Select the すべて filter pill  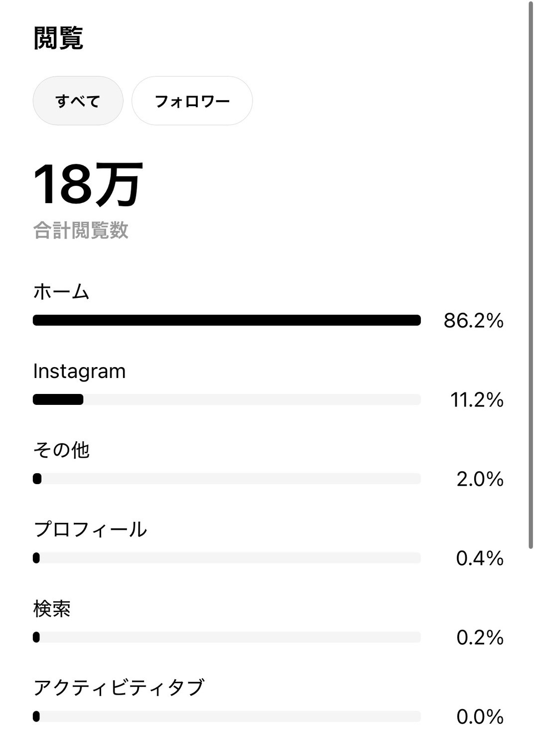click(78, 101)
